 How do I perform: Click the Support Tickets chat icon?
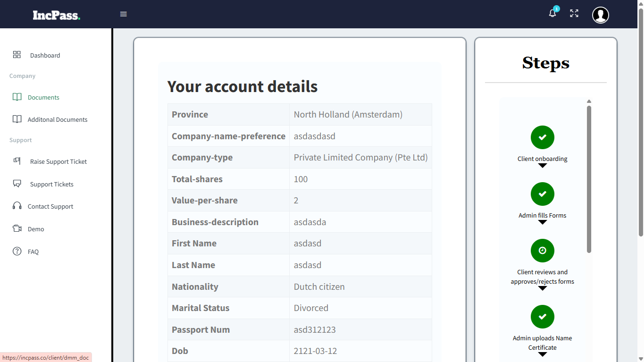tap(17, 184)
